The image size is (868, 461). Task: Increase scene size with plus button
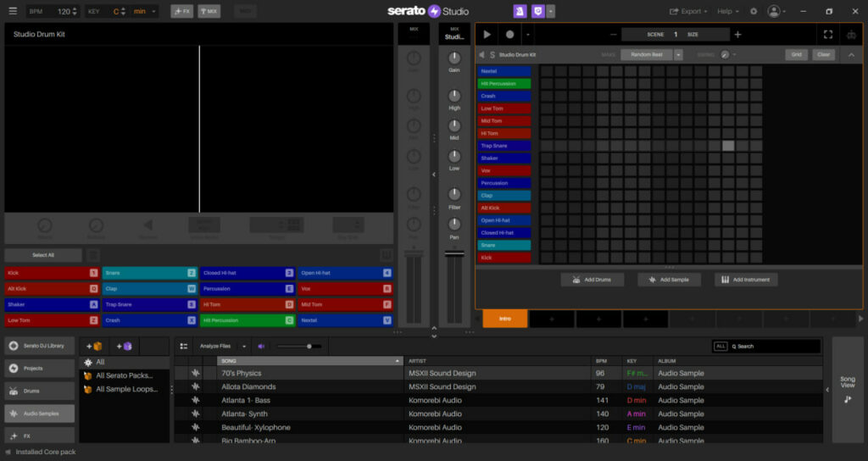(x=737, y=34)
